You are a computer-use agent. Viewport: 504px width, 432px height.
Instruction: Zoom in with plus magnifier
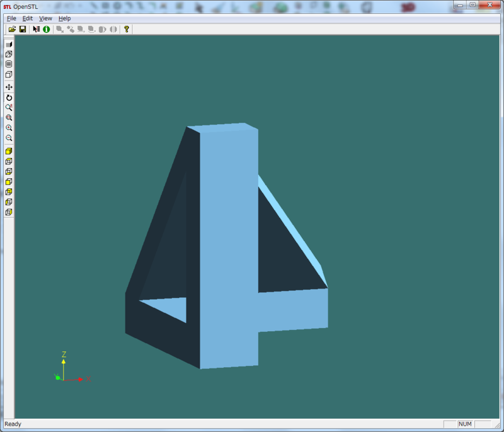[9, 128]
